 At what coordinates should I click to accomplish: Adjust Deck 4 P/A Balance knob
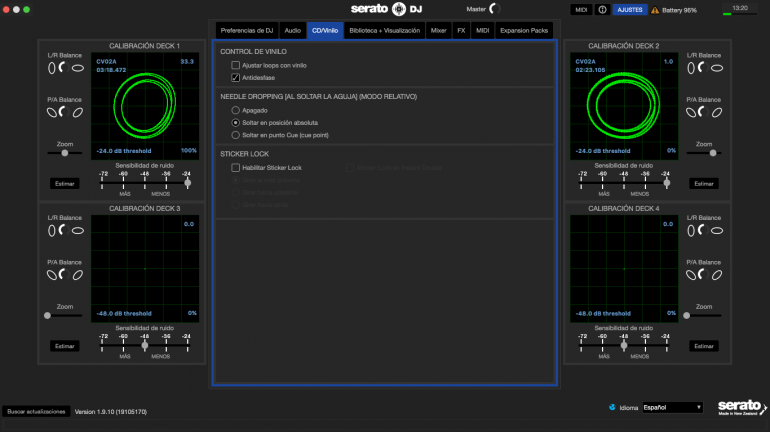point(703,275)
